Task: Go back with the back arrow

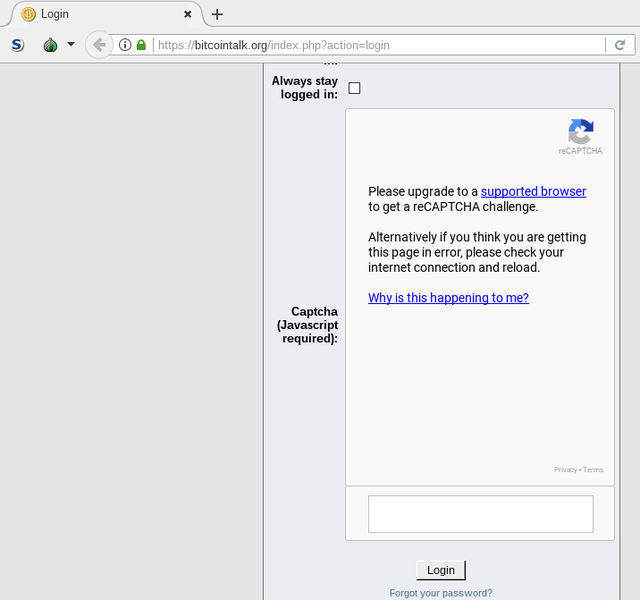Action: 99,45
